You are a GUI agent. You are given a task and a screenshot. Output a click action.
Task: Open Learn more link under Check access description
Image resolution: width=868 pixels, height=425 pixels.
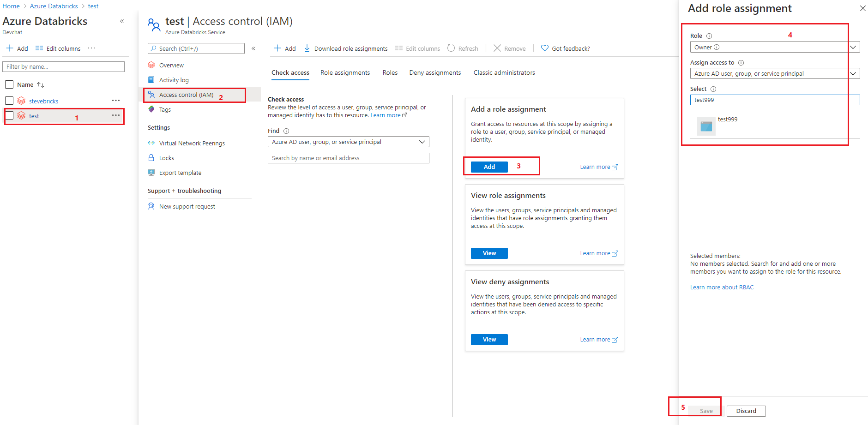click(x=388, y=115)
